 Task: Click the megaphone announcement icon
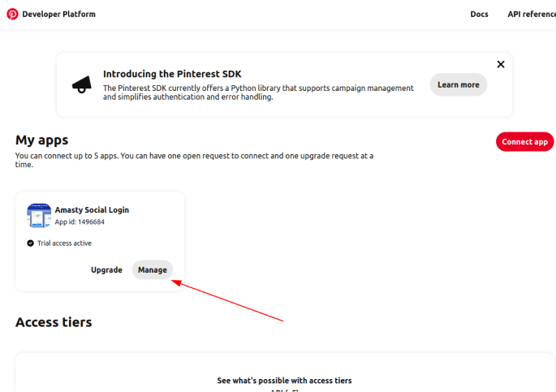point(82,84)
